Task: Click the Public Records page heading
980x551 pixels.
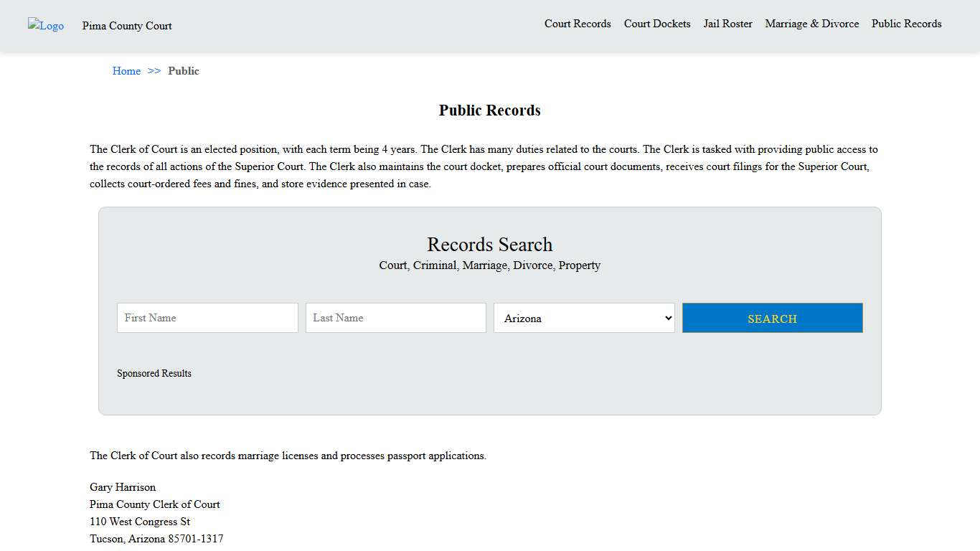Action: (489, 110)
